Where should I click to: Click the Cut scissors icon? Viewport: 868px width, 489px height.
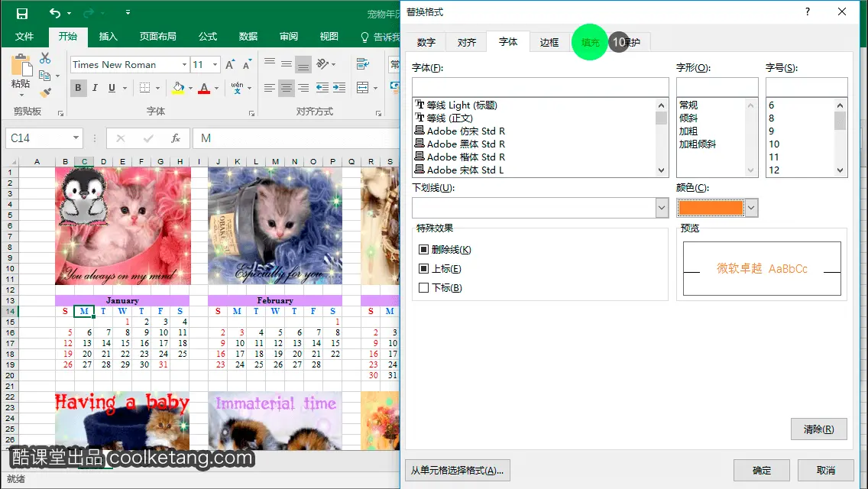tap(45, 58)
